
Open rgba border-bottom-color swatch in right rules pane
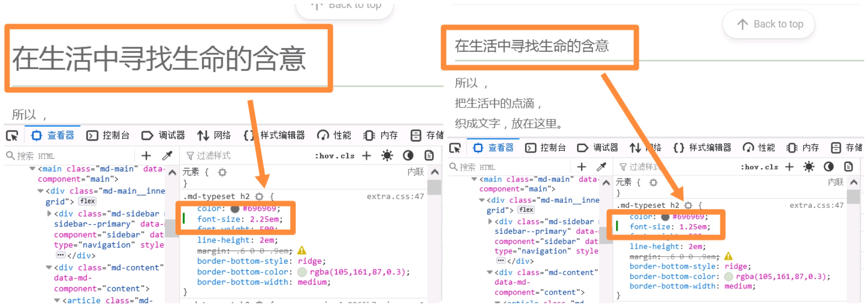click(x=728, y=277)
